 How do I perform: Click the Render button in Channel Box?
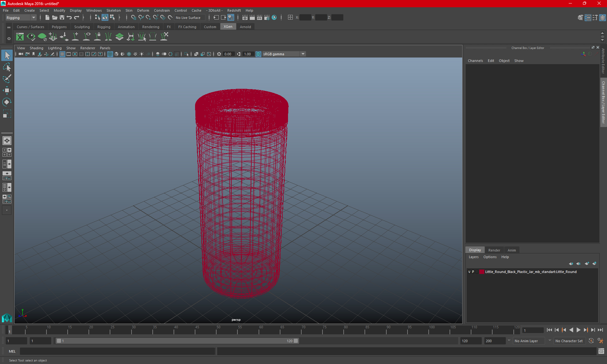pos(494,250)
